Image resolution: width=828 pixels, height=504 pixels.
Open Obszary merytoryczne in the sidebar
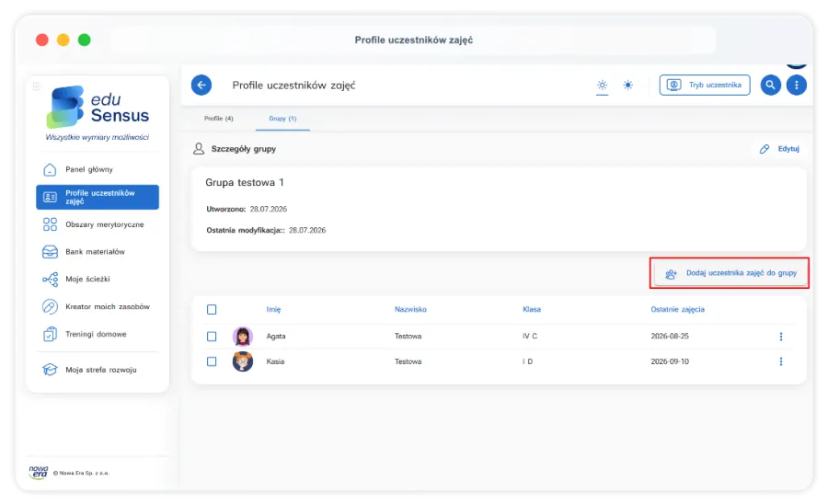98,224
